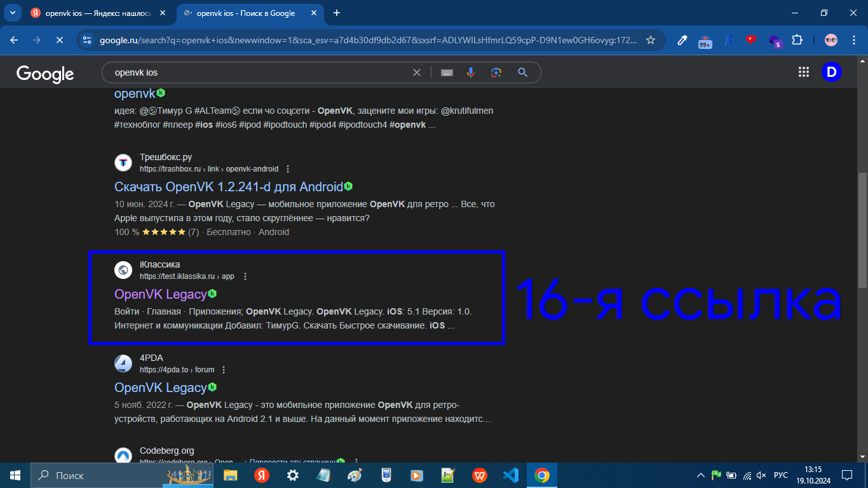Switch to the Yandex openvk ios tab

[95, 13]
